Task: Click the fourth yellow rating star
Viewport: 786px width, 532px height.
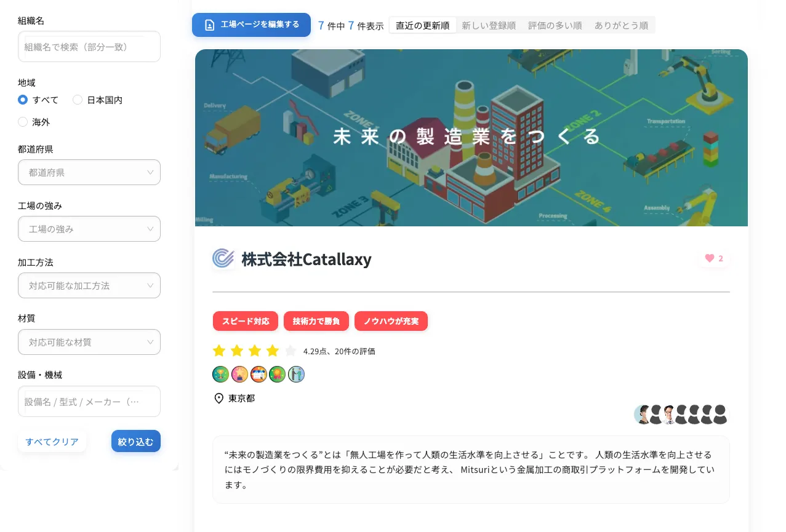Action: click(x=273, y=351)
